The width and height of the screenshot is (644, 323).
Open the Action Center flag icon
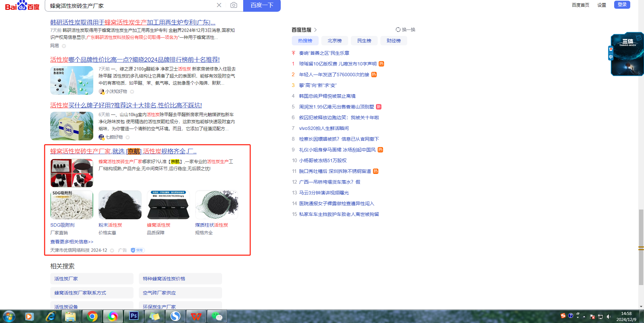(x=592, y=317)
